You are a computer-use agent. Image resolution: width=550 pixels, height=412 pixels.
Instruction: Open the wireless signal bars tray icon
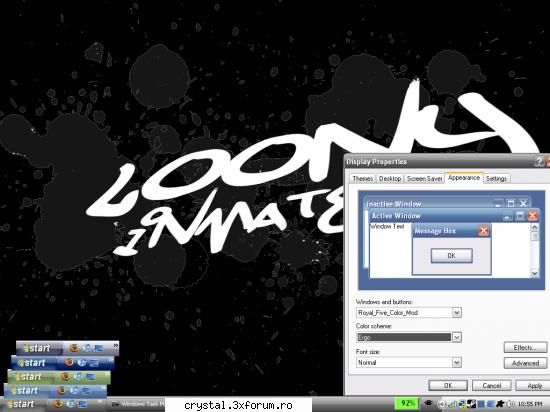(x=452, y=404)
